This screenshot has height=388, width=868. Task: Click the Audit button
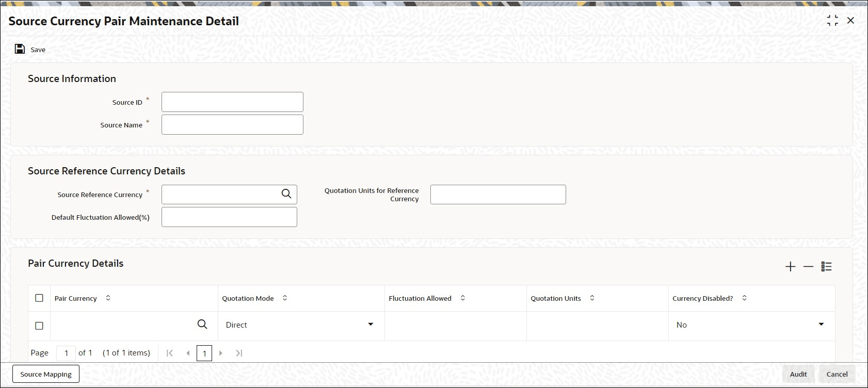[x=798, y=374]
